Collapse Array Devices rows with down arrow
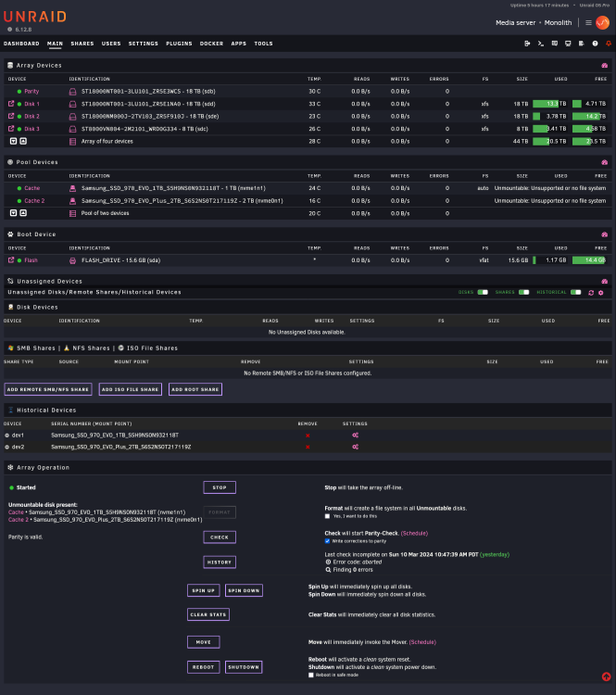 (13, 142)
